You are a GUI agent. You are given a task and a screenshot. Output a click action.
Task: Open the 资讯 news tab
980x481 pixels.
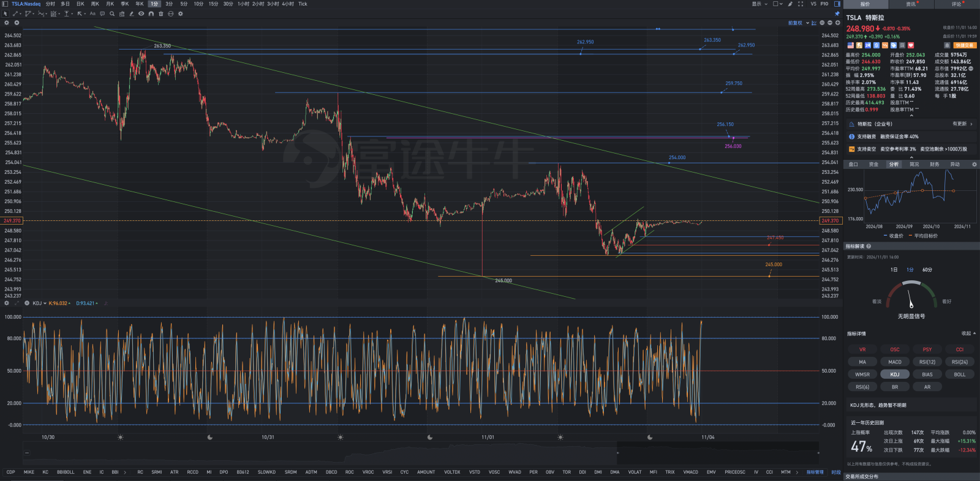pyautogui.click(x=911, y=4)
